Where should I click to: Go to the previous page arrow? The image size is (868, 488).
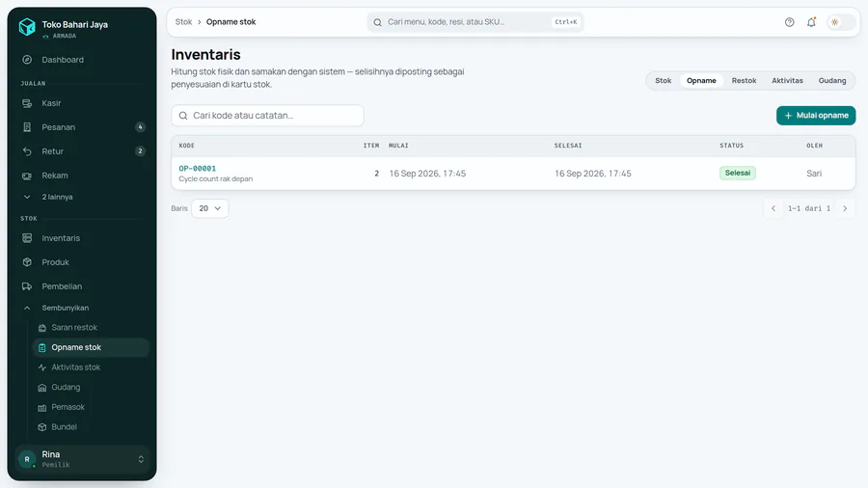[773, 208]
